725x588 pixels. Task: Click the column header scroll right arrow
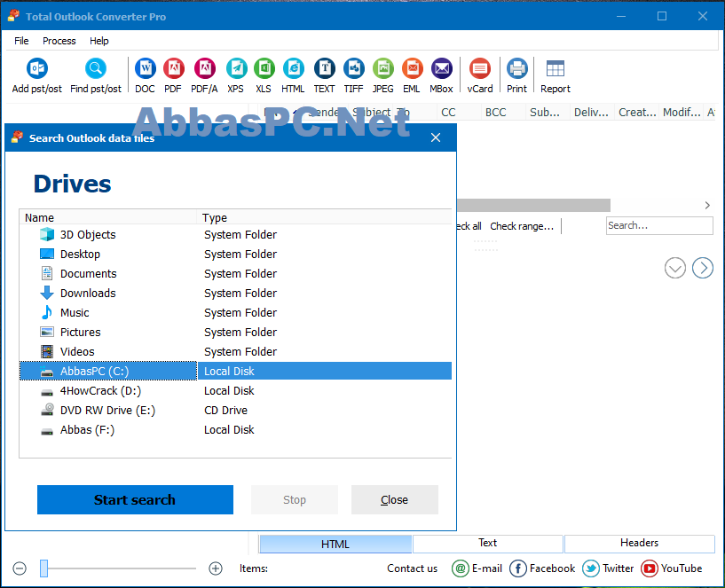point(707,205)
